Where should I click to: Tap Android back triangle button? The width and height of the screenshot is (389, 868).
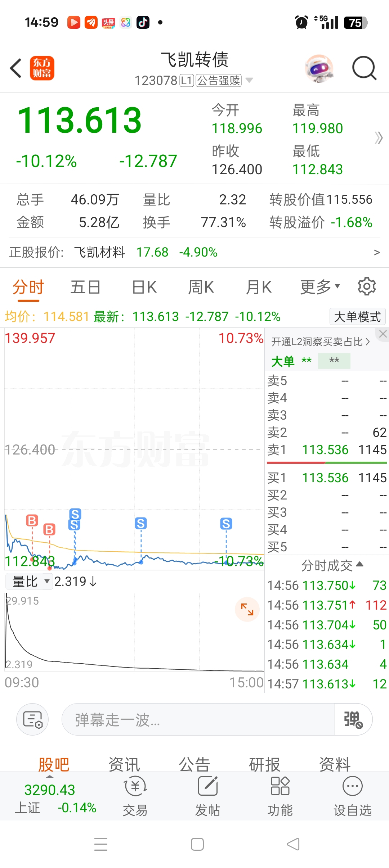[x=293, y=844]
